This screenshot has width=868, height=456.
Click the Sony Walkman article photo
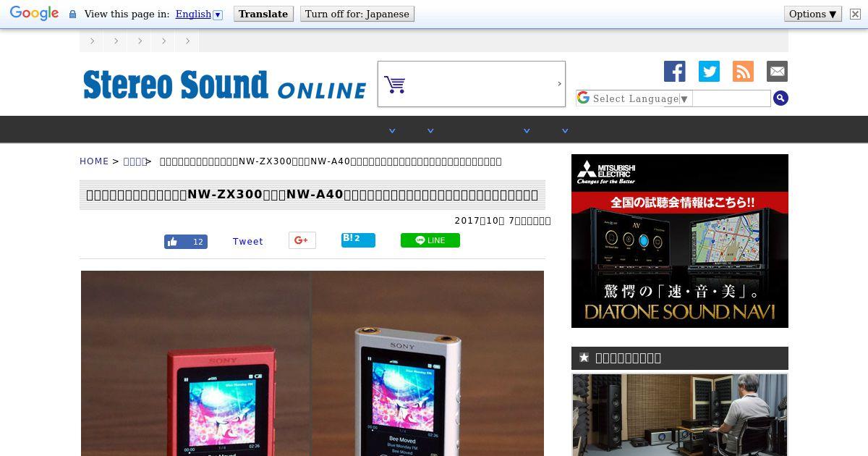pyautogui.click(x=312, y=363)
